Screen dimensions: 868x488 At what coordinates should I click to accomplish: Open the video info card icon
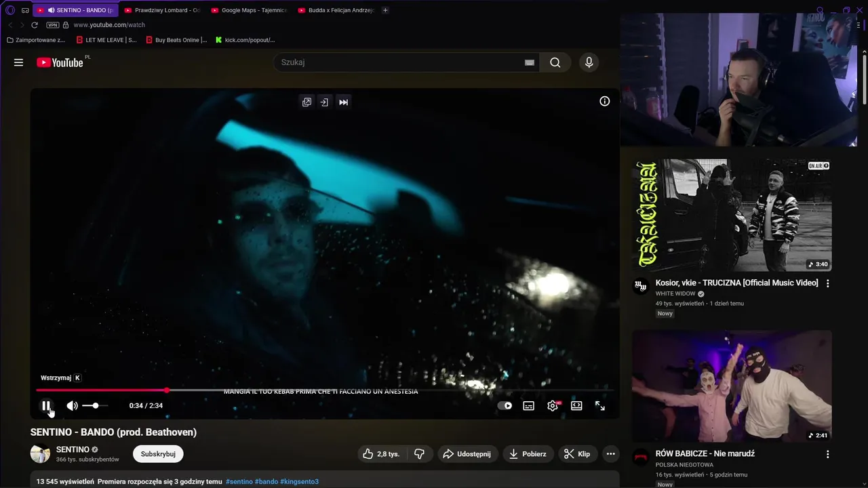pyautogui.click(x=605, y=101)
